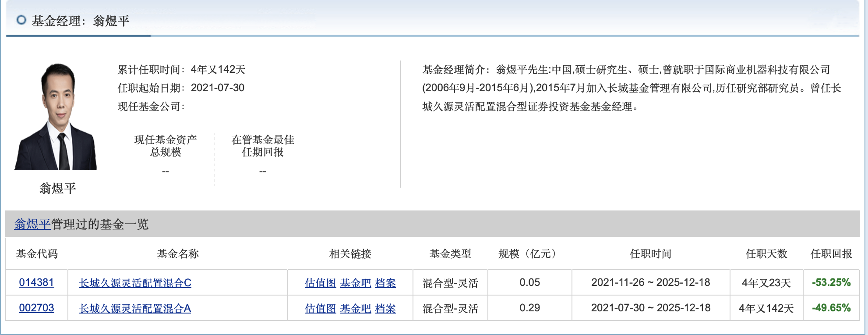Click fund manager 翁煜平's portrait photo
Image resolution: width=868 pixels, height=335 pixels.
(56, 117)
